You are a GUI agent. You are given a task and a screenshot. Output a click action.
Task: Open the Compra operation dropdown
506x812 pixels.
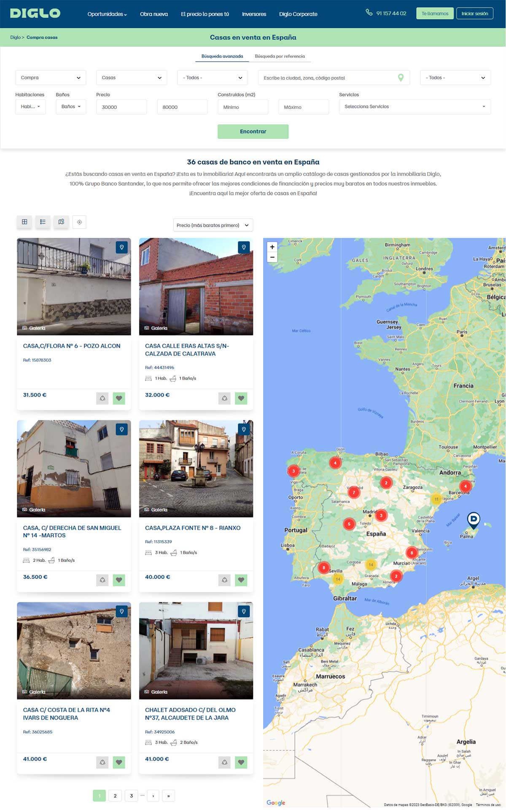click(x=51, y=78)
